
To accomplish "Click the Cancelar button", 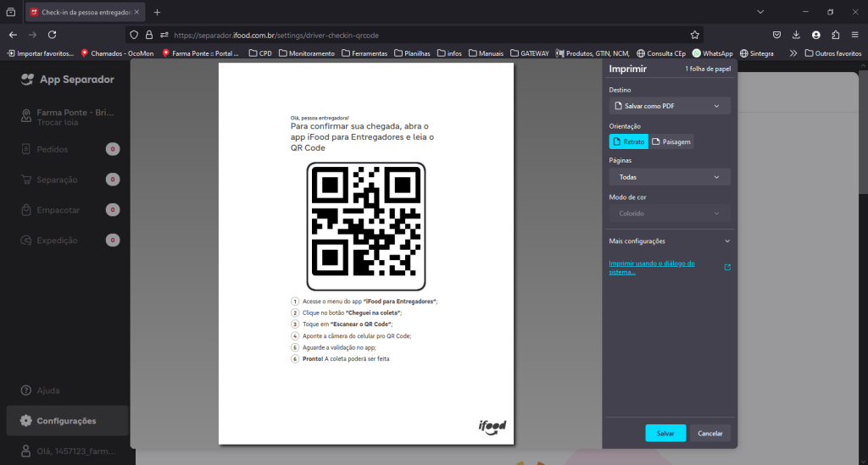I will 709,433.
